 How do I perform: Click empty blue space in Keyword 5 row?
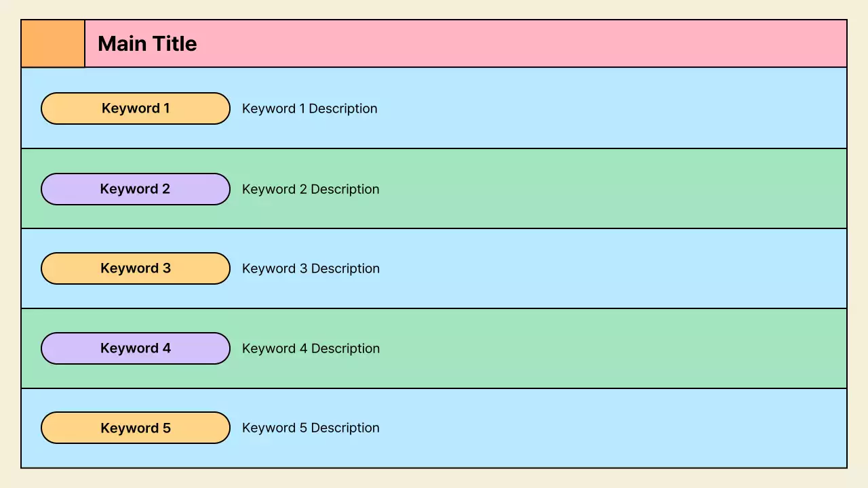point(610,428)
